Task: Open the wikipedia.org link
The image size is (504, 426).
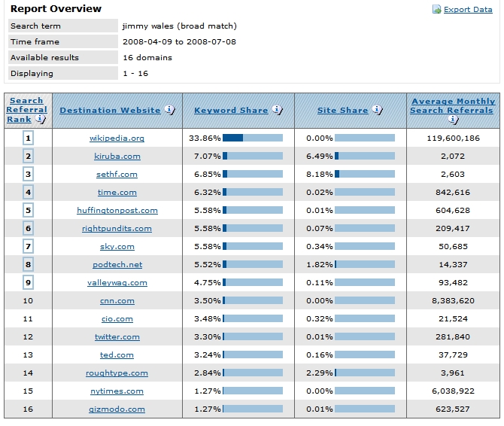Action: (x=117, y=138)
